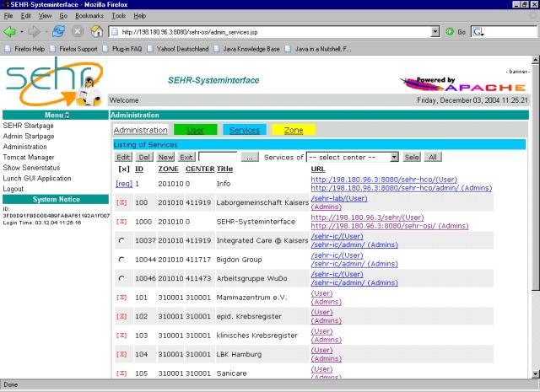
Task: Sort by the ZONE column header
Action: point(168,169)
